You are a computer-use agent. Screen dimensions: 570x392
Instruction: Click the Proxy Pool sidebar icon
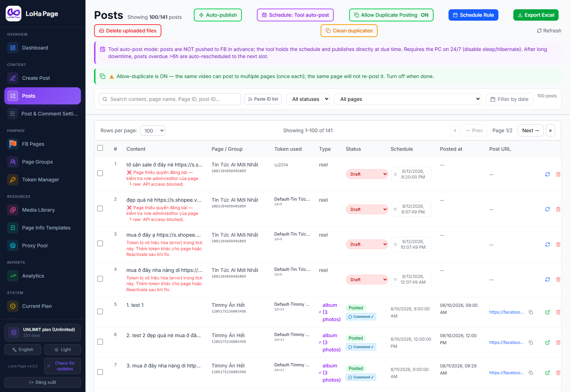[13, 246]
